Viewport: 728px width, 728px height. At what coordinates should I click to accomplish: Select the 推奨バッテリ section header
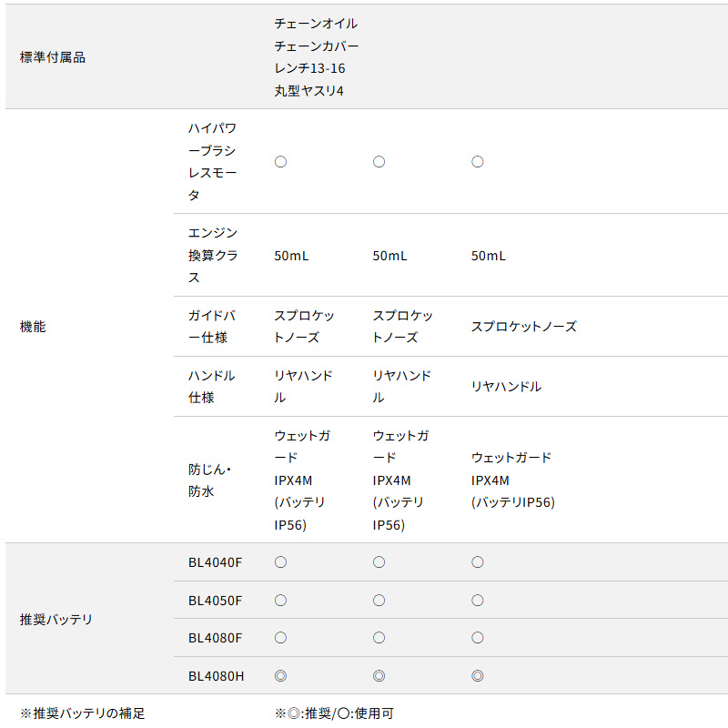(56, 619)
